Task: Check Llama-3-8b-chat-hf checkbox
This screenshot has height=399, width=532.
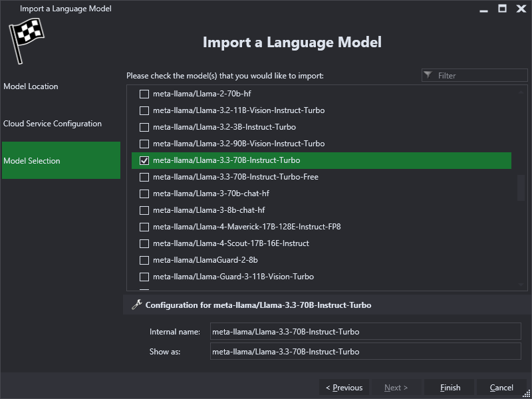Action: click(144, 210)
